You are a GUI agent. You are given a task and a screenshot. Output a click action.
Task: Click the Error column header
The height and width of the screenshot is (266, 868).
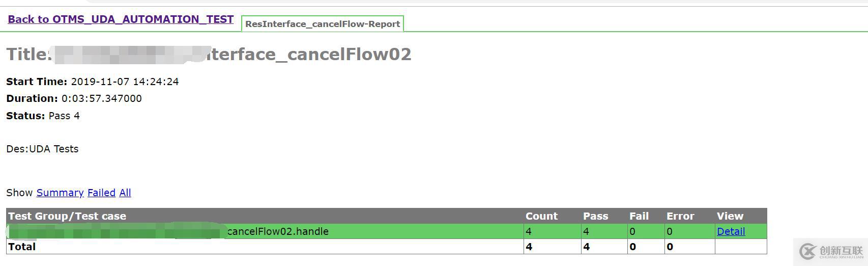680,216
